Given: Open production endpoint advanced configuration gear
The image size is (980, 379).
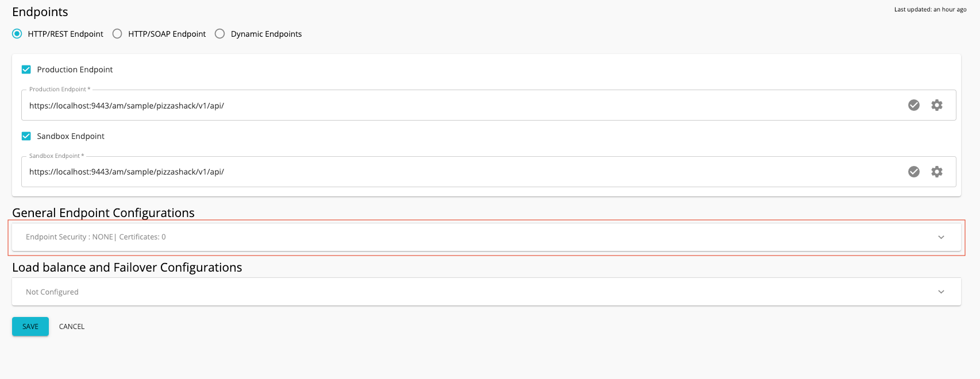Looking at the screenshot, I should (x=937, y=105).
